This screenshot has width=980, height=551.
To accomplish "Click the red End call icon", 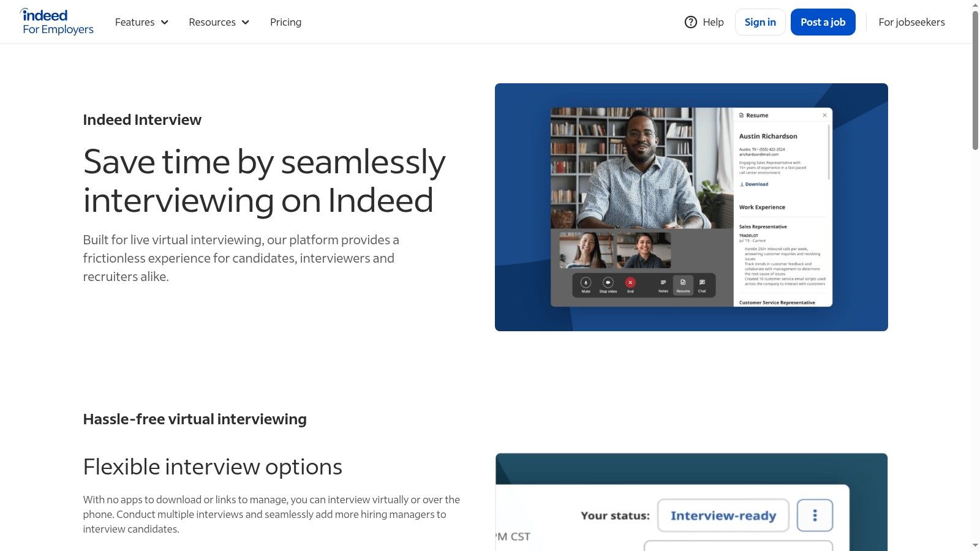I will point(630,283).
